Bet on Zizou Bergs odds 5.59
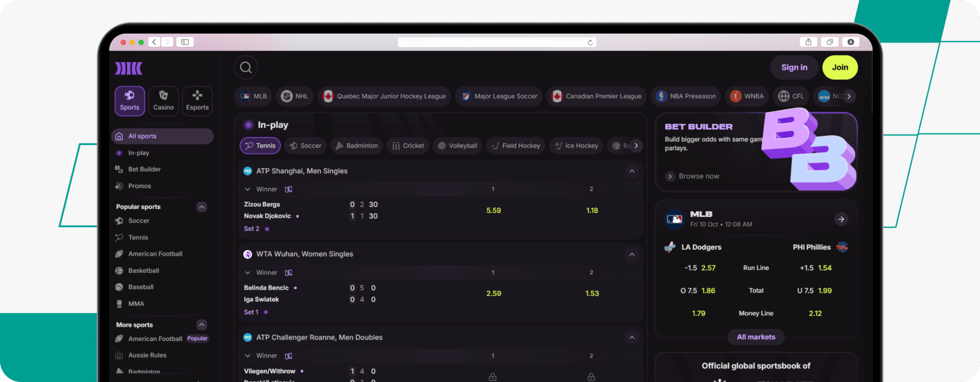 click(x=494, y=211)
